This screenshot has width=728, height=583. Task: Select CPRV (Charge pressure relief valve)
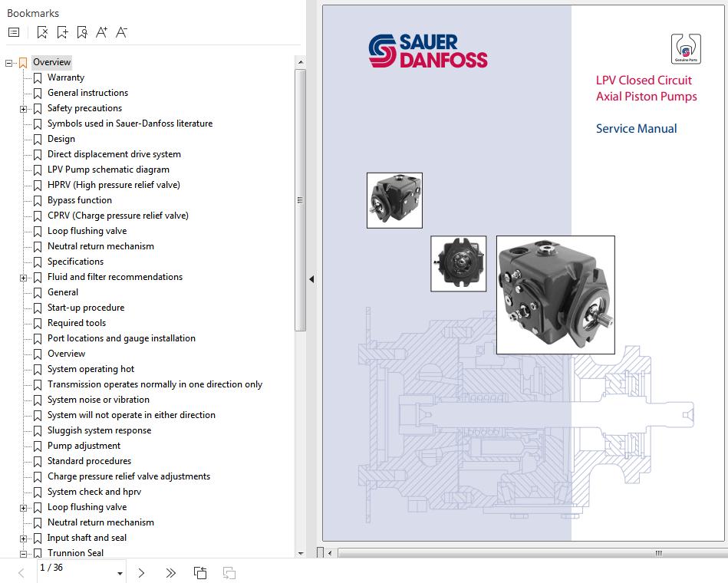pyautogui.click(x=118, y=216)
